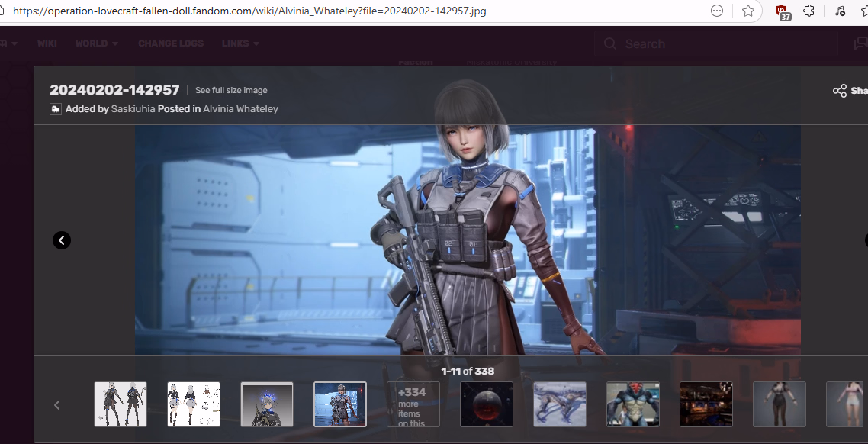Click the +334 more items thumbnail
Image resolution: width=868 pixels, height=444 pixels.
tap(413, 404)
